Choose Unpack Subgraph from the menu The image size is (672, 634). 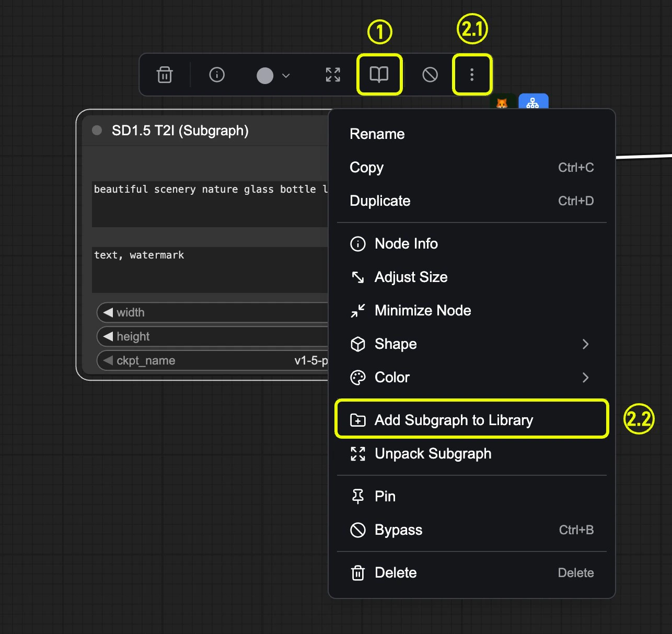(x=433, y=453)
